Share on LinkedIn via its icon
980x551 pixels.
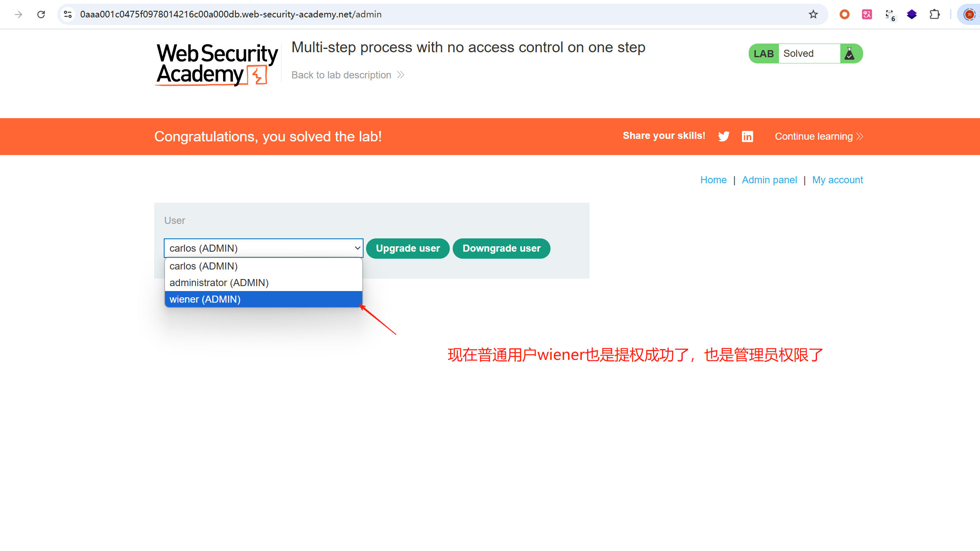747,136
